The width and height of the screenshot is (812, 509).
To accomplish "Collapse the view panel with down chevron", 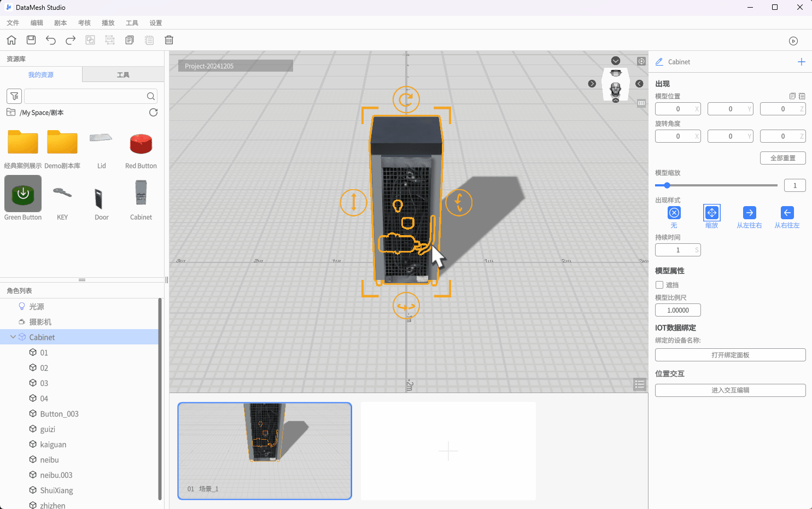I will coord(616,61).
